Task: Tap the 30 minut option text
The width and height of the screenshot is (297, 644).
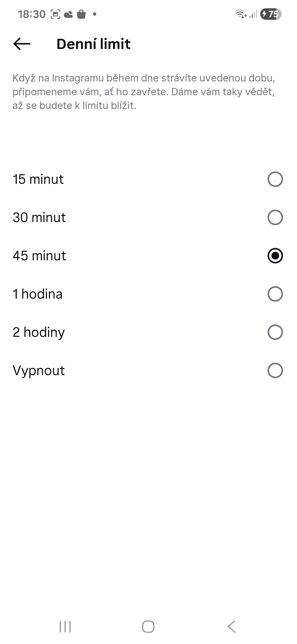Action: [x=39, y=217]
